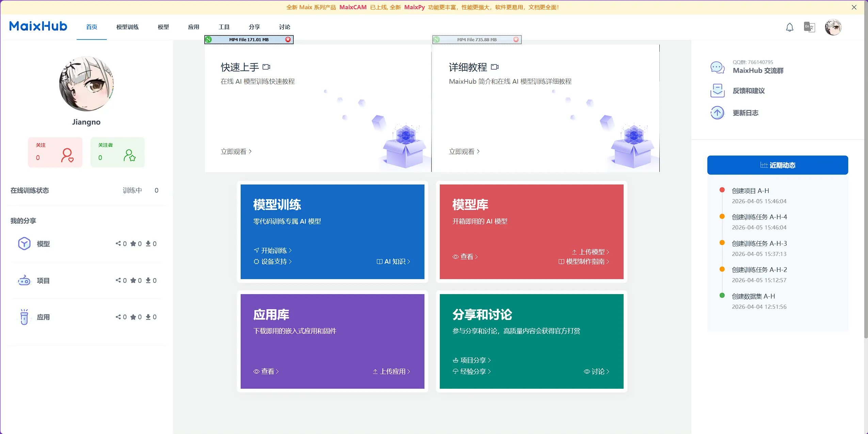Click 上传应用 link
868x434 pixels.
pyautogui.click(x=391, y=371)
